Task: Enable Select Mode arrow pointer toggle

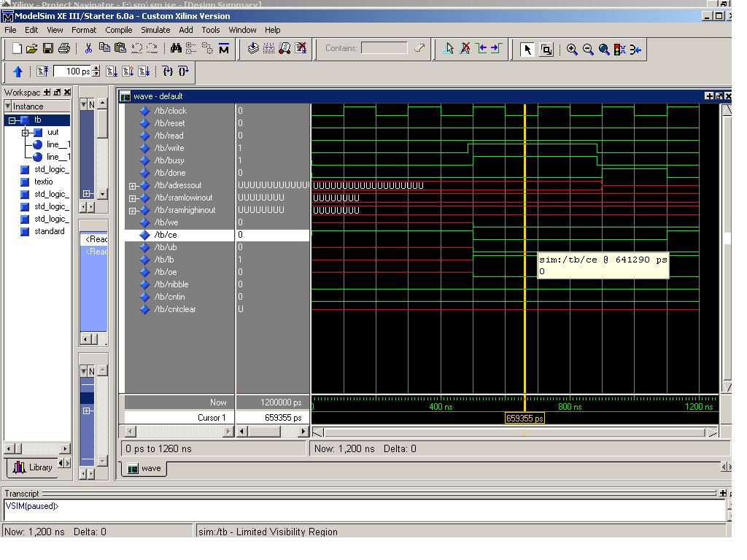Action: click(527, 50)
